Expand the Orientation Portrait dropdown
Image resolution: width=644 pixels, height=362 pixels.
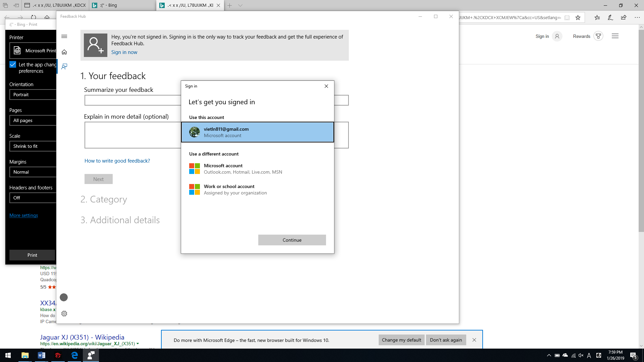(33, 95)
